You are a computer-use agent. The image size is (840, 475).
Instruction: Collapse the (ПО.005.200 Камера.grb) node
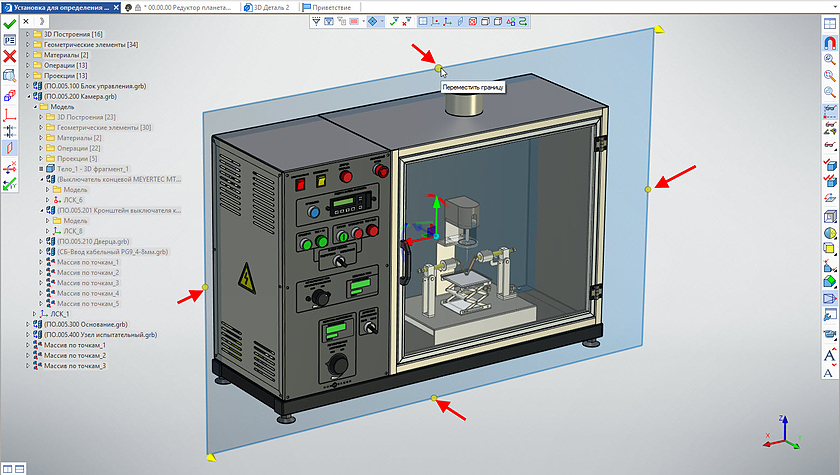pyautogui.click(x=27, y=97)
